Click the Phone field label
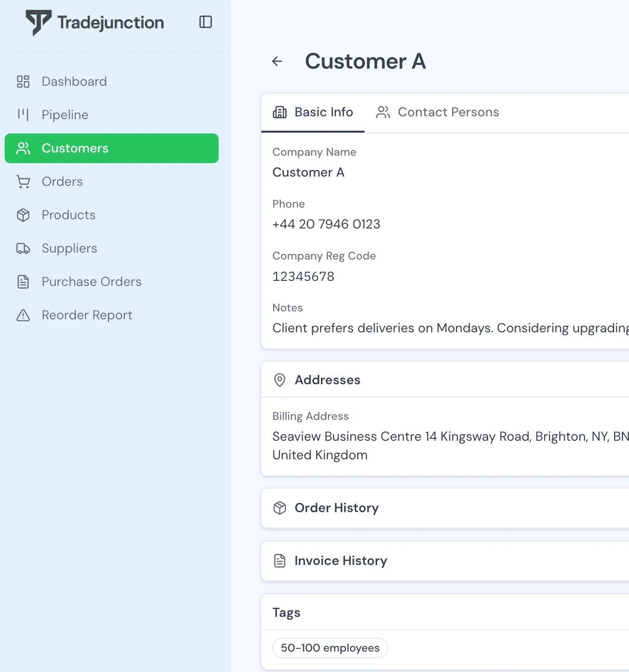The width and height of the screenshot is (629, 672). (289, 204)
